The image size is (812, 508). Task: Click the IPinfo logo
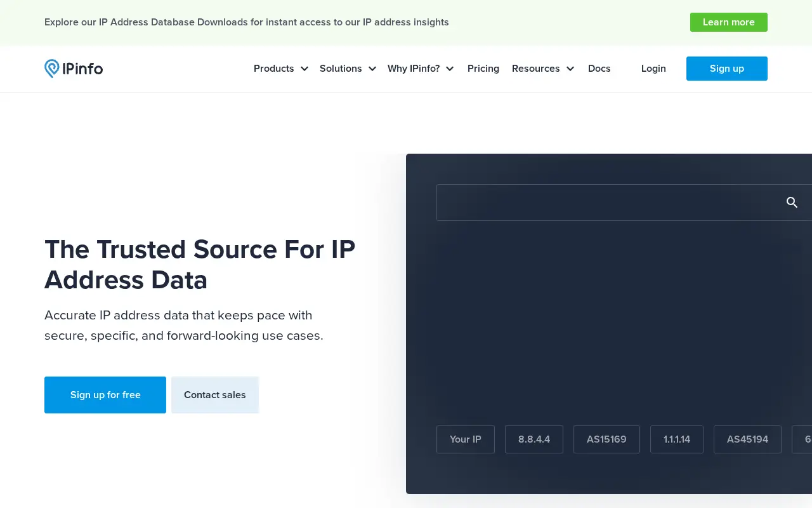point(74,69)
